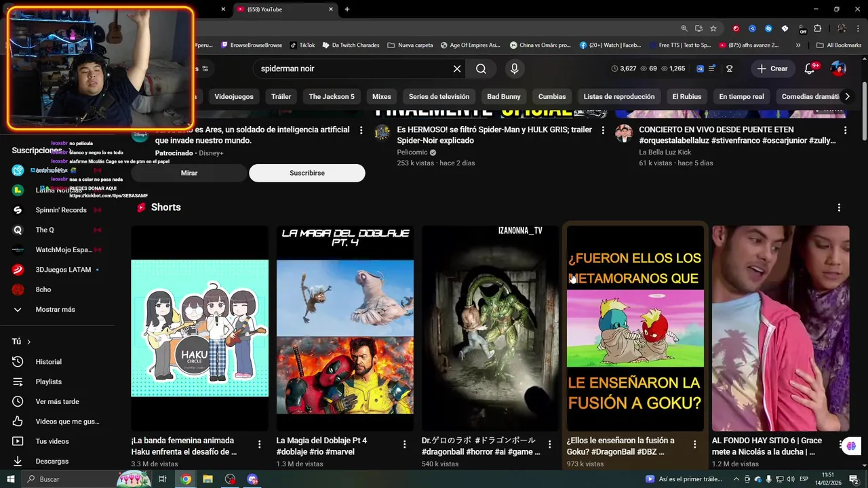868x488 pixels.
Task: Expand hidden bookmarks with double chevron
Action: click(798, 45)
